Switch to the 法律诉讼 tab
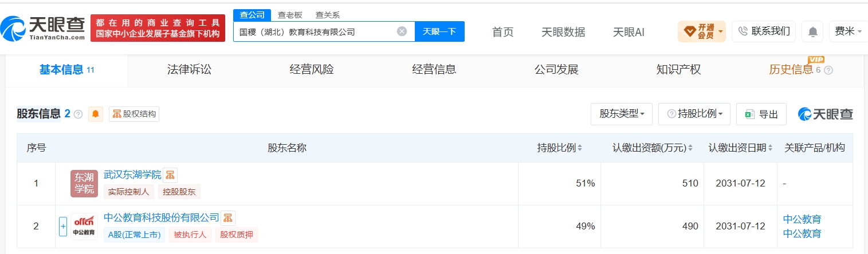Viewport: 868px width, 254px height. pyautogui.click(x=189, y=70)
